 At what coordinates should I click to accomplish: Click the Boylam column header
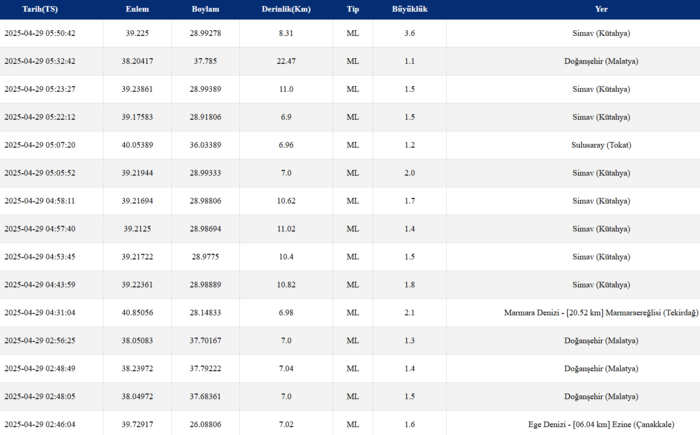pos(205,9)
